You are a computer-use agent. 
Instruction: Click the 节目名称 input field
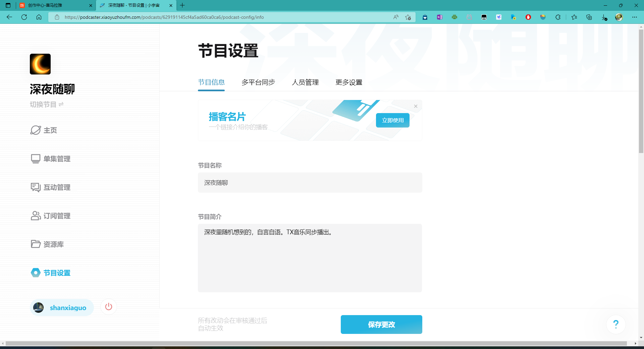(x=310, y=183)
